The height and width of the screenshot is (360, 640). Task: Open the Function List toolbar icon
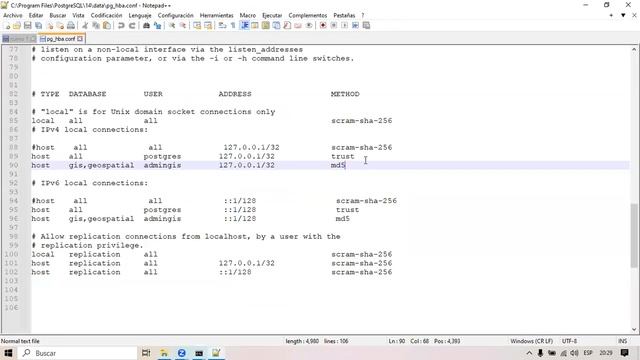tap(287, 26)
